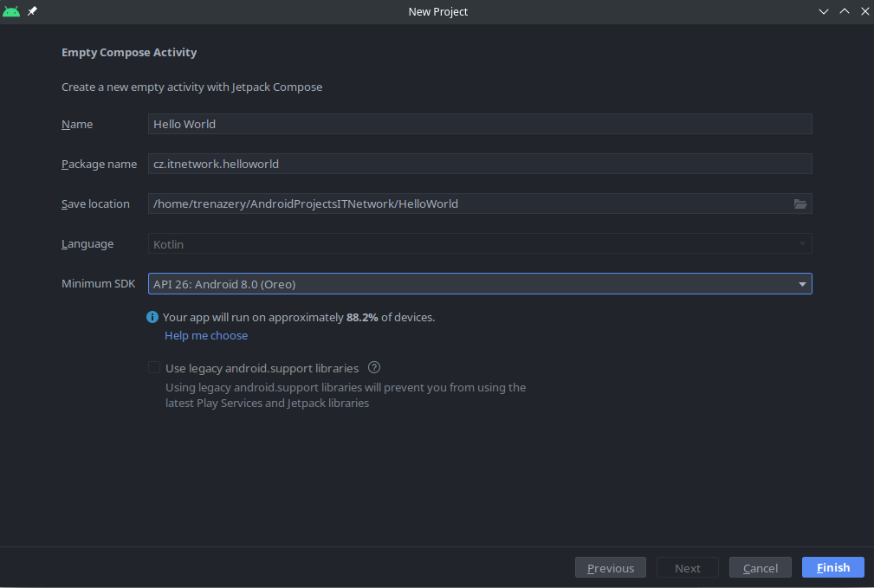This screenshot has width=874, height=588.
Task: Focus the Name field containing Hello World
Action: [479, 124]
